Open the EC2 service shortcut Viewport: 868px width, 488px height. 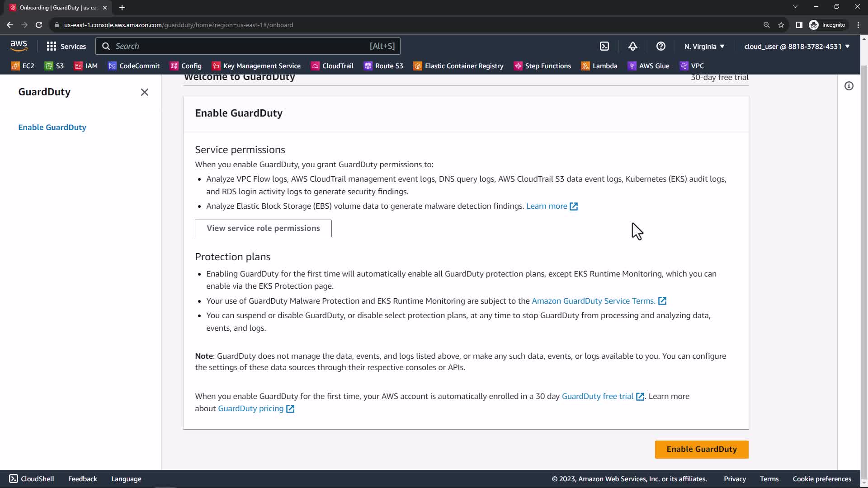pyautogui.click(x=23, y=66)
